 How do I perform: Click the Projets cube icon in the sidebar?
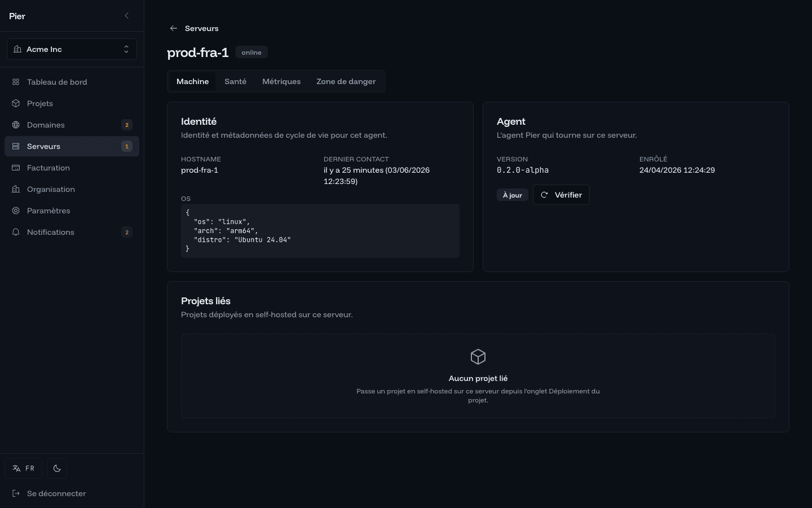tap(16, 103)
